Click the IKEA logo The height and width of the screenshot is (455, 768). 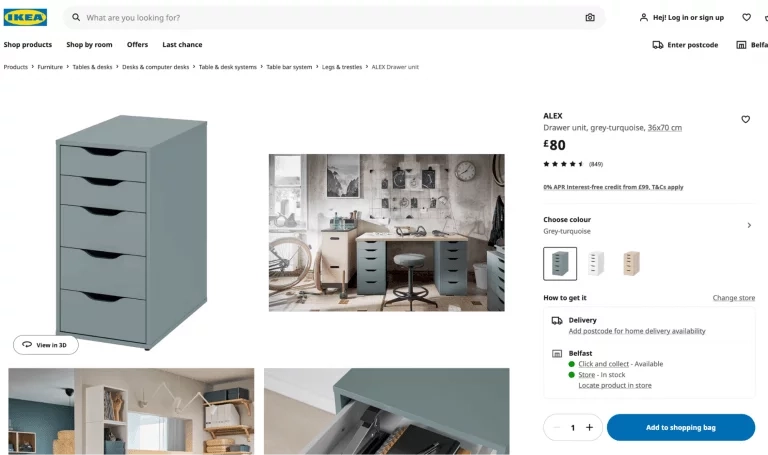25,18
